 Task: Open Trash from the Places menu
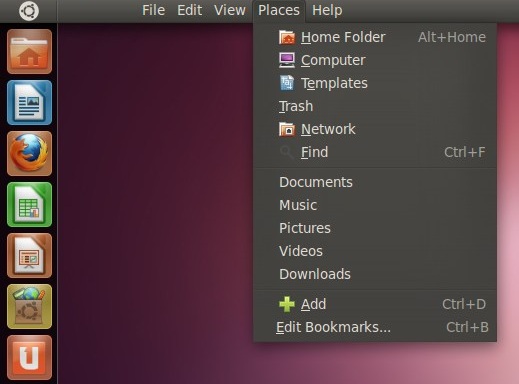pyautogui.click(x=375, y=106)
